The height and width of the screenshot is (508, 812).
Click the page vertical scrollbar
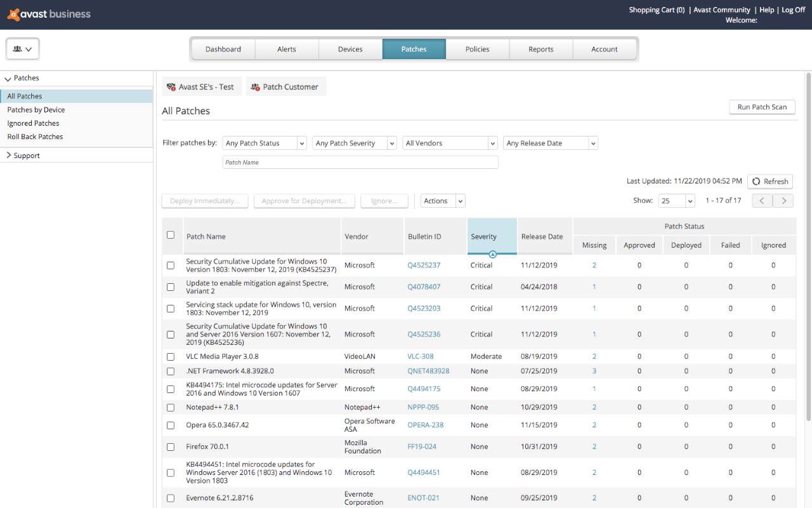coord(808,248)
